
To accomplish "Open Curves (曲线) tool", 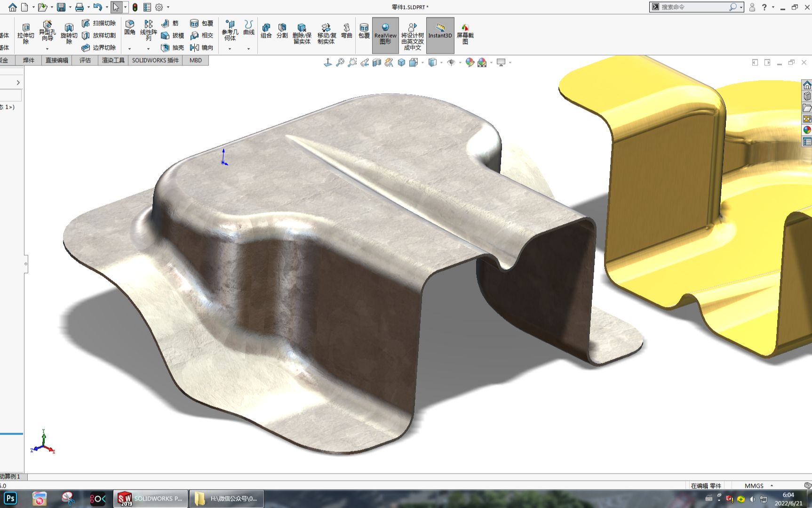I will click(248, 28).
